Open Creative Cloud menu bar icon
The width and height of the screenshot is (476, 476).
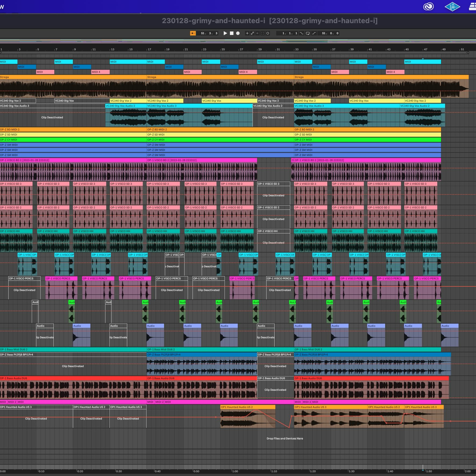pos(428,7)
